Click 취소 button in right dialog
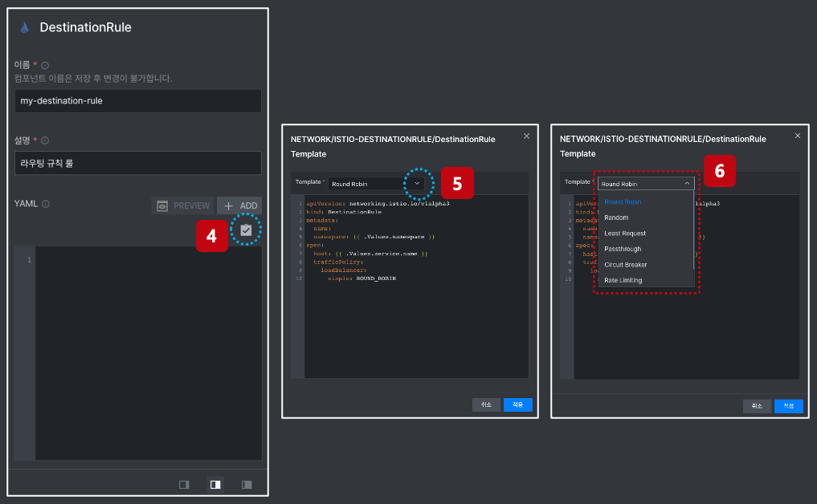 pyautogui.click(x=757, y=406)
